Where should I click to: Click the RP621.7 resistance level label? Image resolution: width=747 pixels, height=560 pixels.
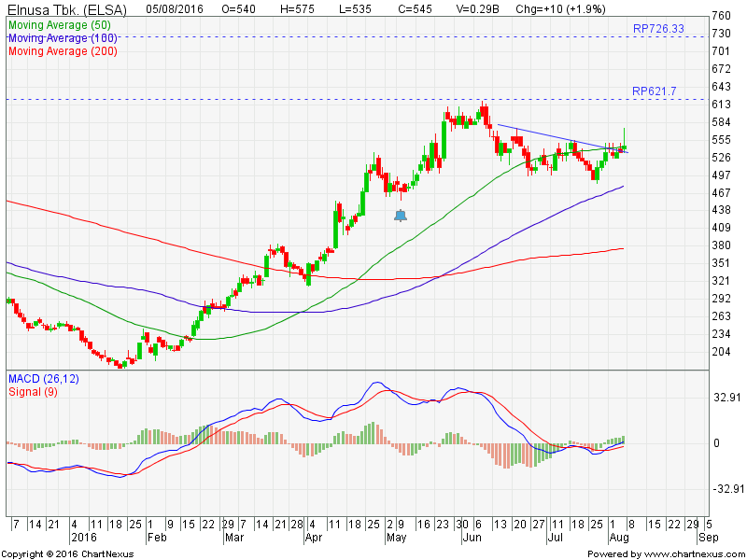tap(655, 91)
